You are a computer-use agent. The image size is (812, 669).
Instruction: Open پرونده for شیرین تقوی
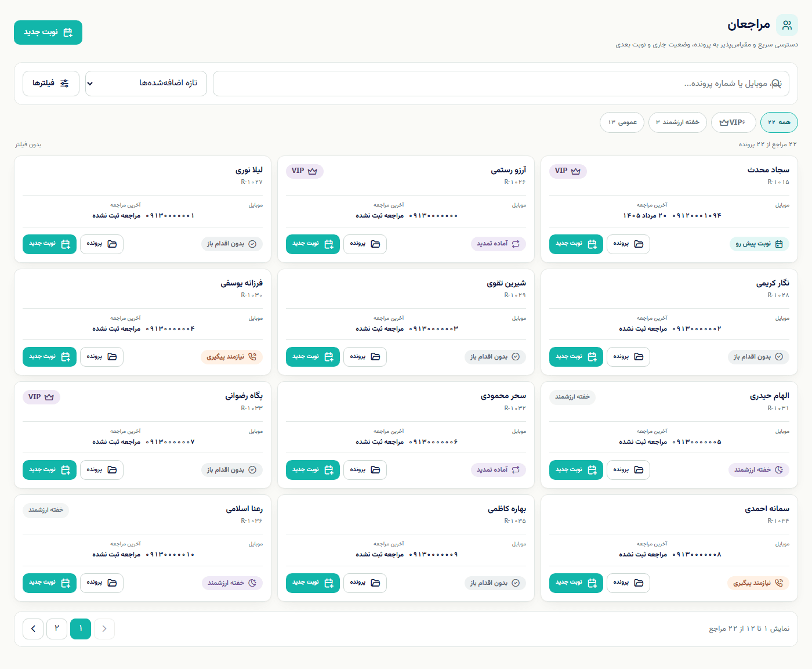coord(365,357)
